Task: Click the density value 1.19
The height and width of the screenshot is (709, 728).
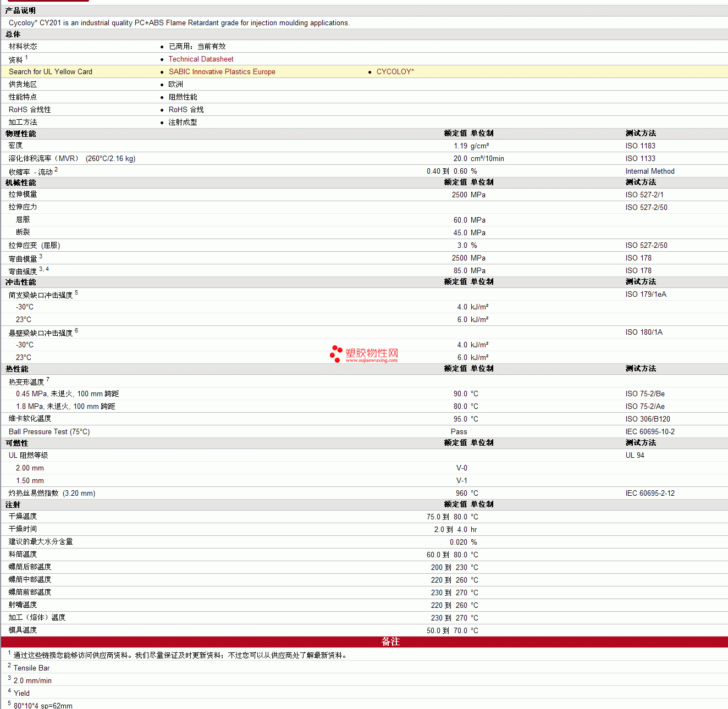Action: 460,146
